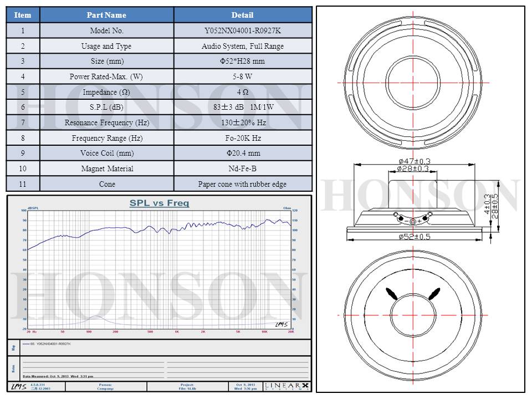Click the 'SPL vs Freq' chart title

tap(159, 203)
